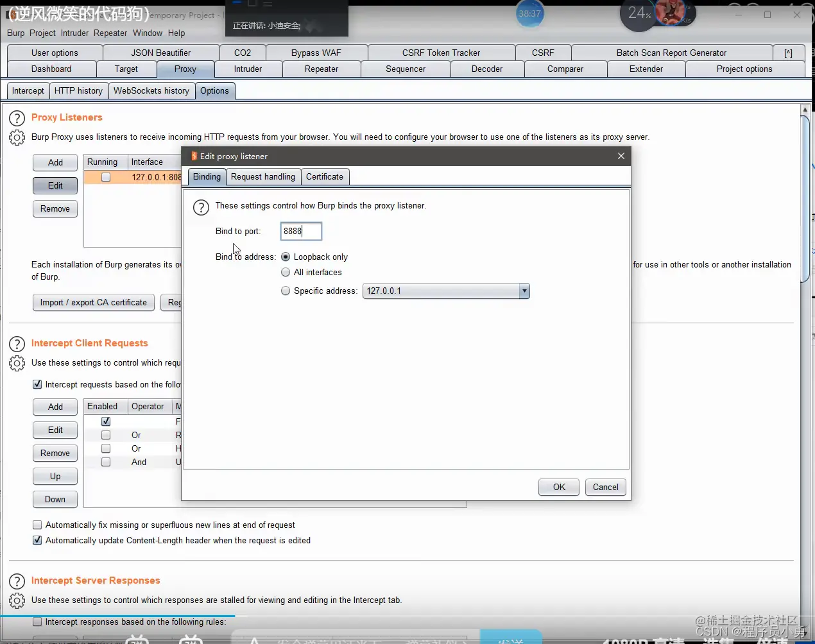Open the Window menu
Viewport: 815px width, 644px height.
click(148, 33)
